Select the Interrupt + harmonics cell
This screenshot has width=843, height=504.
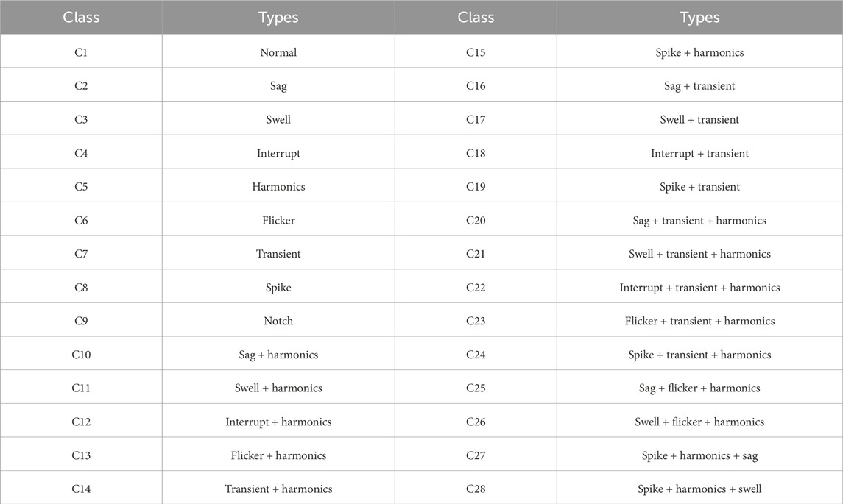pos(278,422)
